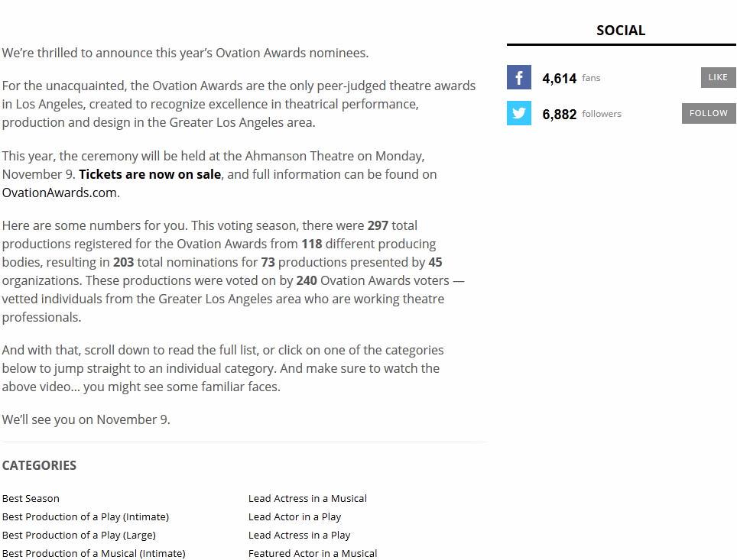Click the Twitter bird icon
Screen dimensions: 737x560
point(519,113)
